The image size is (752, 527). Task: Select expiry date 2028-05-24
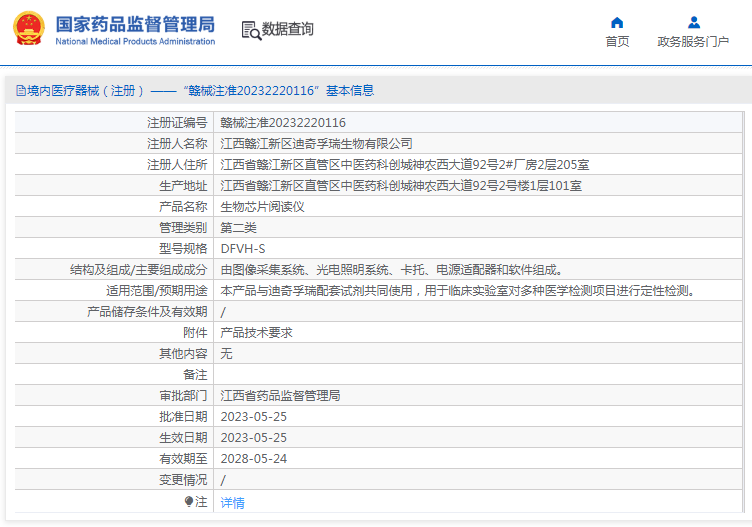(x=254, y=459)
